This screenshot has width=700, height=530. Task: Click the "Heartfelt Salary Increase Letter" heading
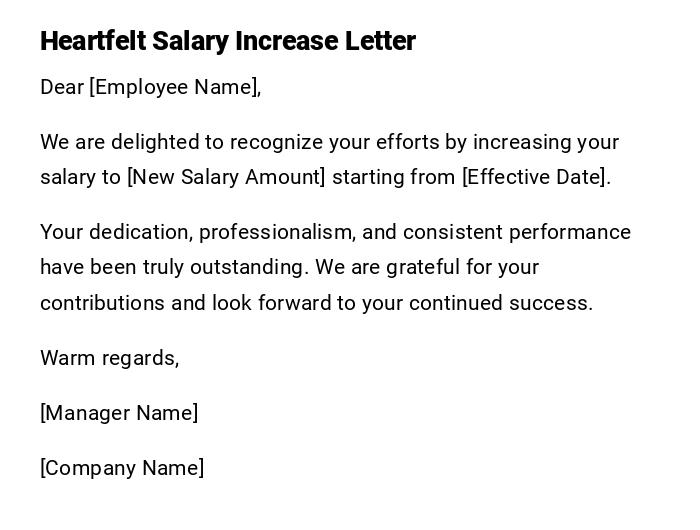228,41
